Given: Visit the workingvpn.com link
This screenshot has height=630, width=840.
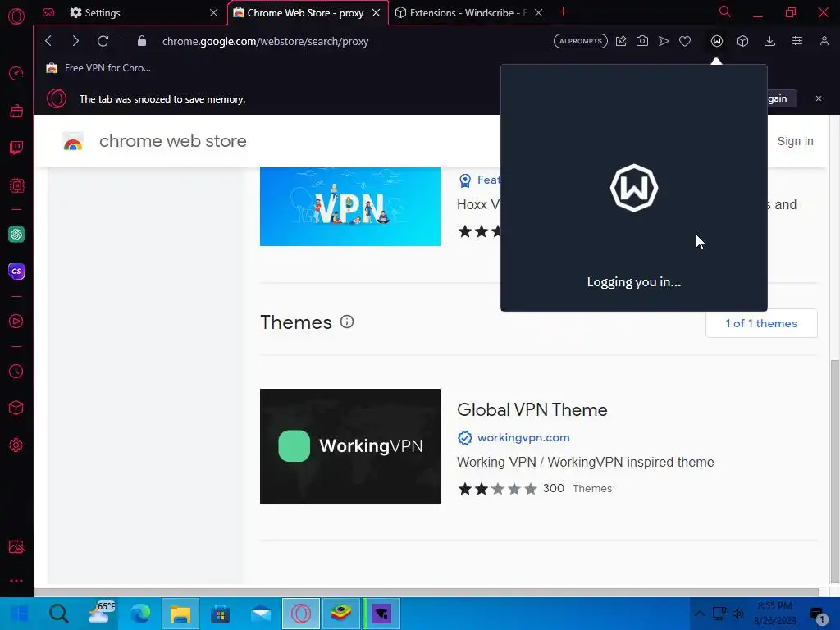Looking at the screenshot, I should click(x=523, y=438).
